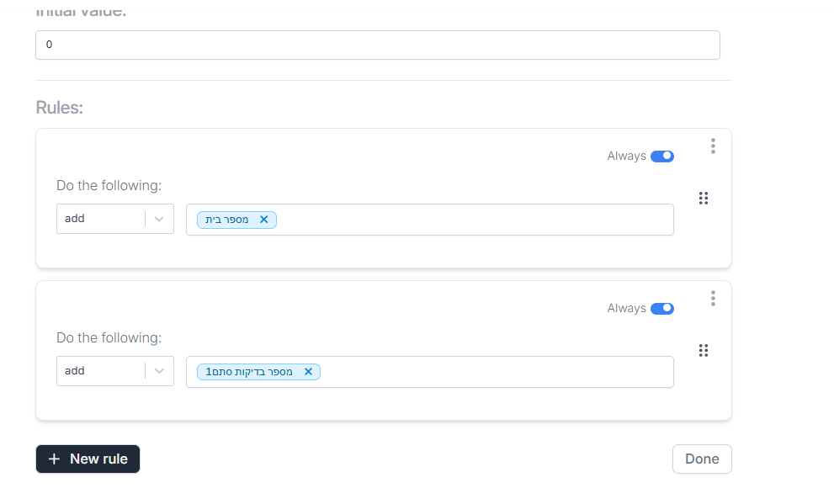Click the first rule's drag handle icon
This screenshot has width=834, height=504.
[x=704, y=199]
